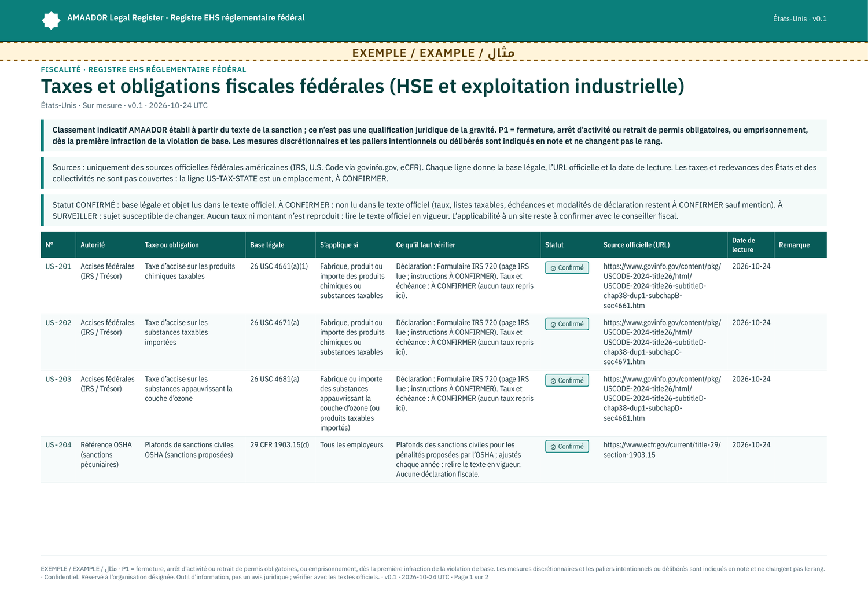
Task: Select the "FISCALITÉ · REGISTRE EHS" eyebrow label
Action: [x=144, y=69]
